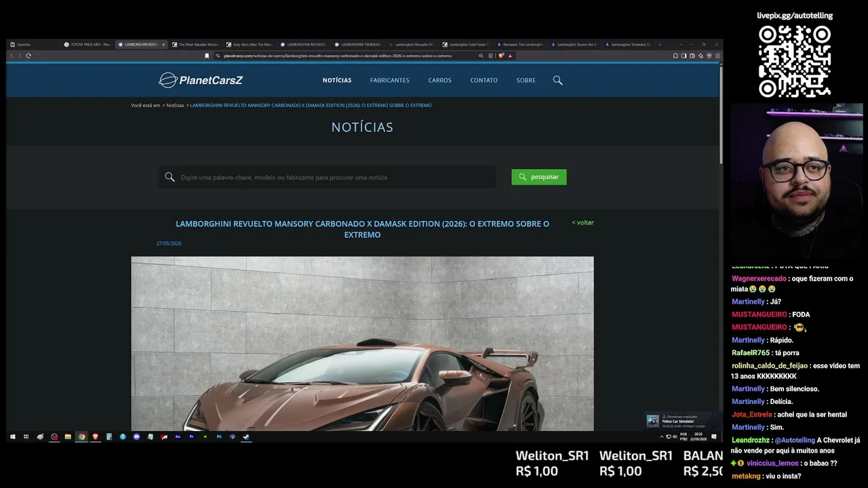Screen dimensions: 868x488
Task: Open Brave browser from the taskbar
Action: click(95, 436)
